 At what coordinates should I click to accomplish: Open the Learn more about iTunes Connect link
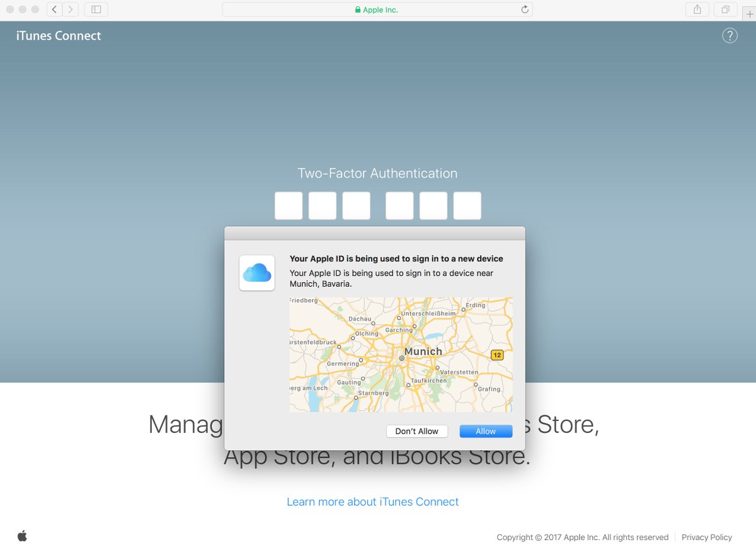tap(372, 502)
